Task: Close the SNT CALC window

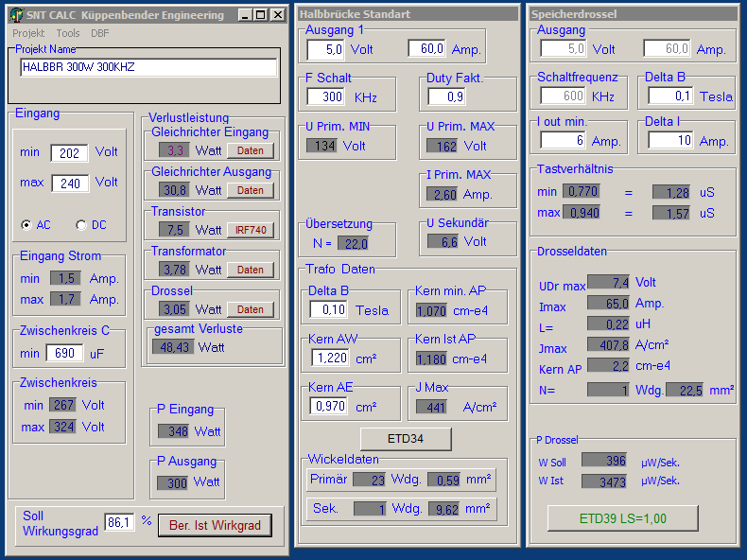Action: tap(278, 15)
